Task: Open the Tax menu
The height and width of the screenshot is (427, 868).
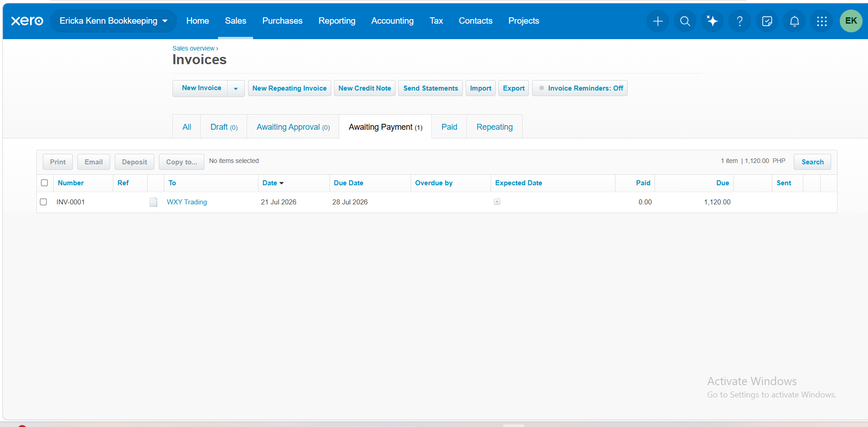Action: pos(436,21)
